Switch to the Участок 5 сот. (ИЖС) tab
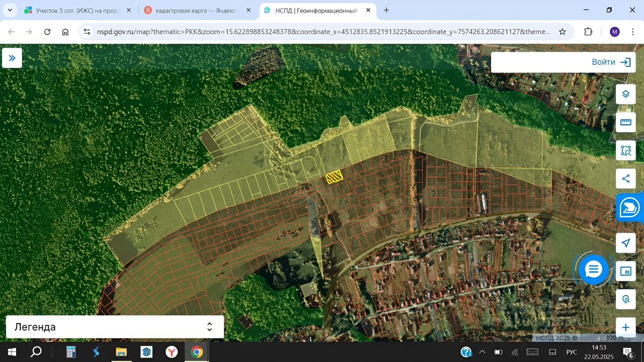 pos(78,10)
